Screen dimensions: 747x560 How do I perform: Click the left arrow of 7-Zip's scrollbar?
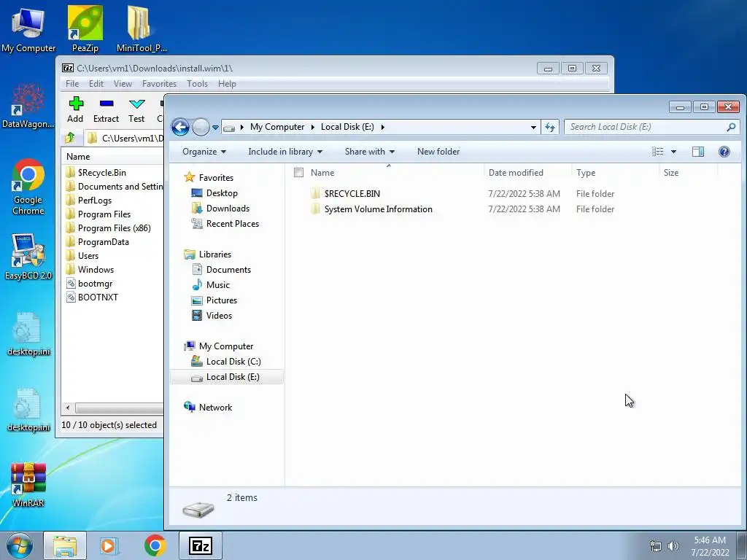pos(68,408)
